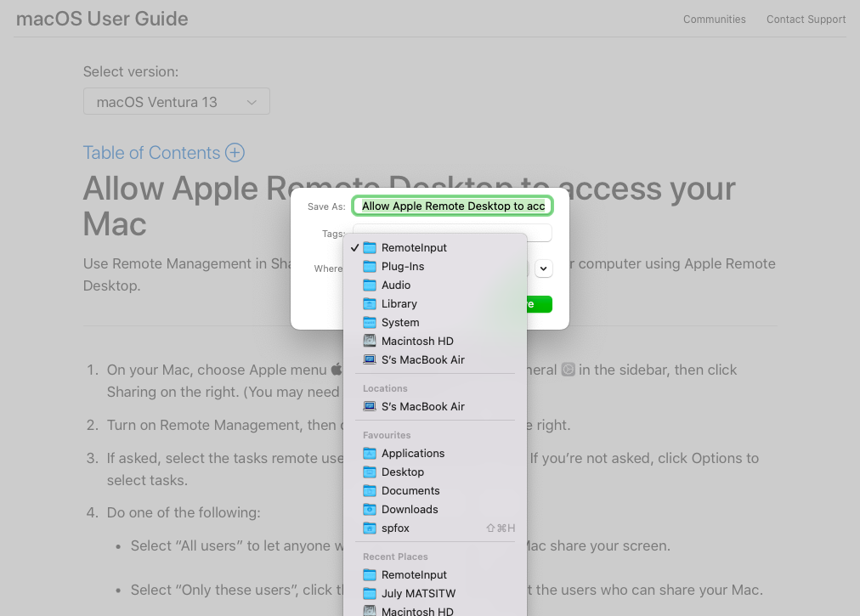This screenshot has height=616, width=860.
Task: Click the Library folder icon
Action: [x=370, y=304]
